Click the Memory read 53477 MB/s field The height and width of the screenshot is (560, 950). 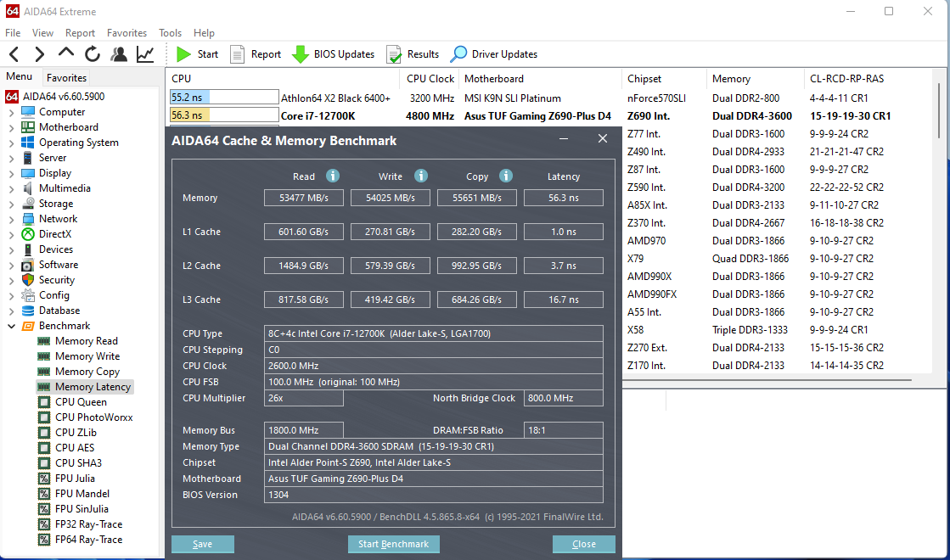tap(304, 198)
